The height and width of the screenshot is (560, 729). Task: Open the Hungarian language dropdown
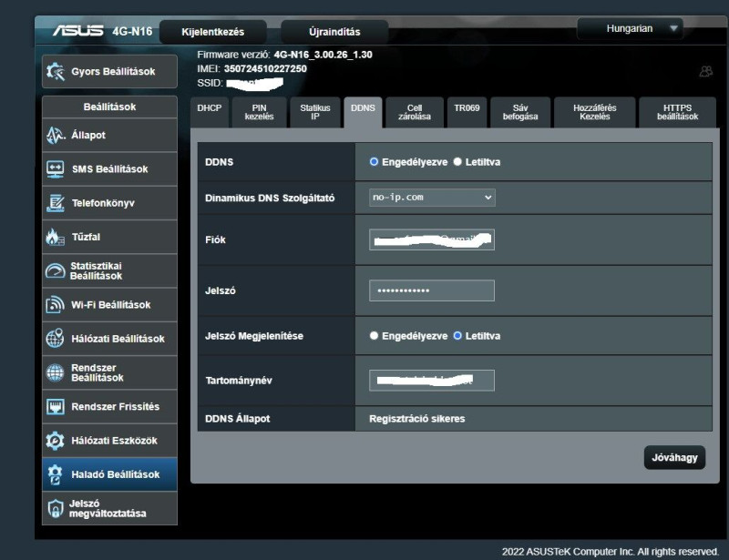630,29
